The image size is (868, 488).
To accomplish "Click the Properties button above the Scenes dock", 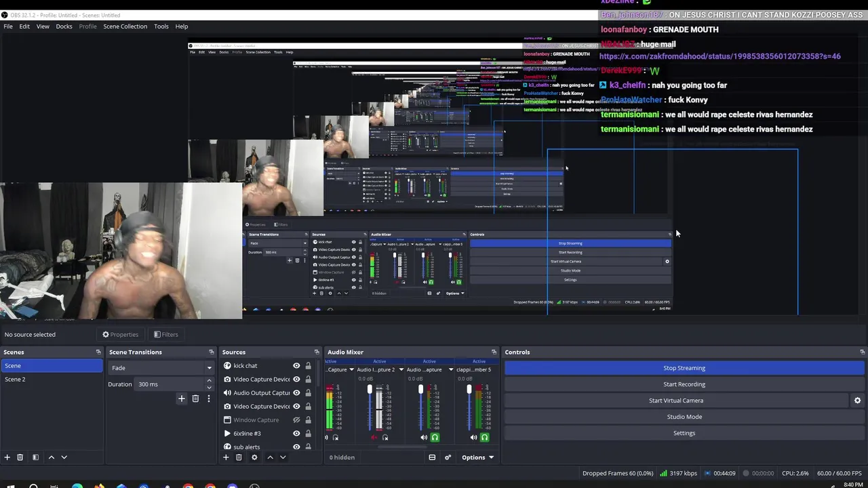I will (121, 334).
